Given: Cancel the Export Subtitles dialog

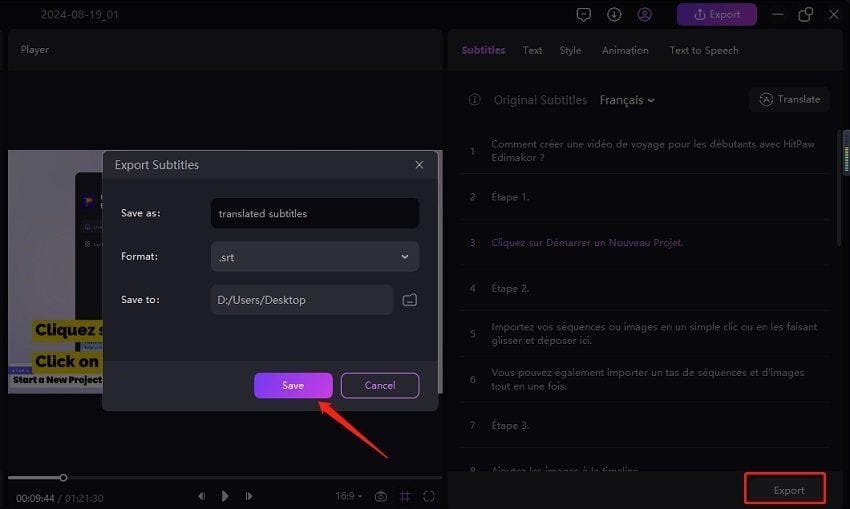Looking at the screenshot, I should point(379,385).
